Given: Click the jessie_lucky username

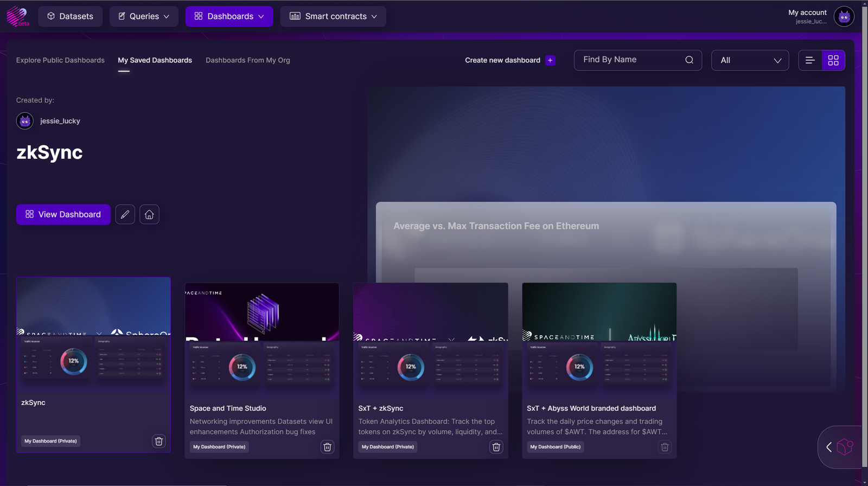Looking at the screenshot, I should click(x=60, y=121).
